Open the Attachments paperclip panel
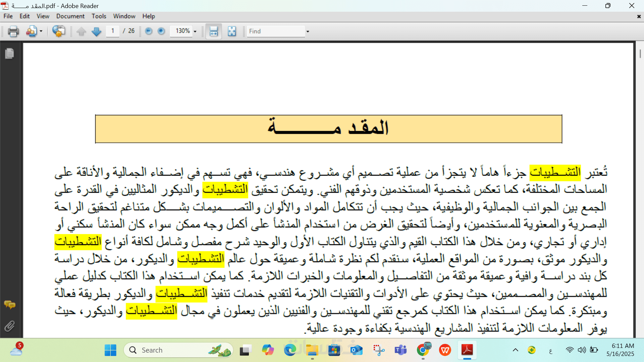The height and width of the screenshot is (362, 644). point(9,326)
